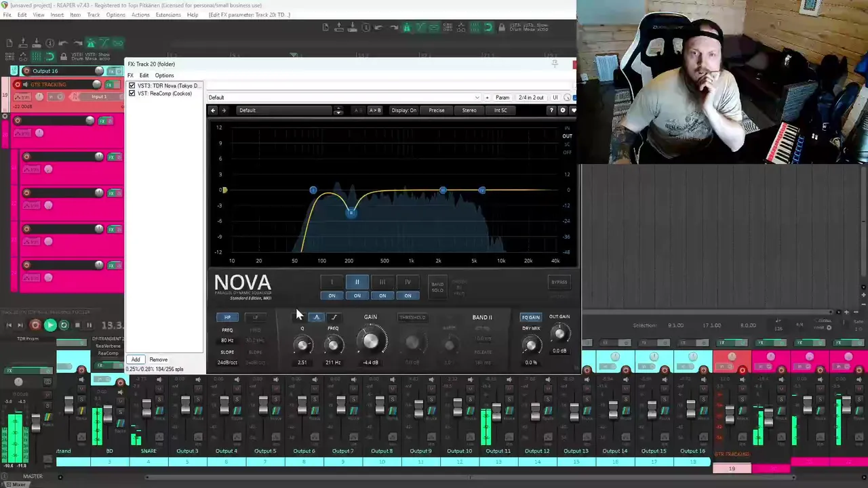868x488 pixels.
Task: Arm Output 16 track for recording
Action: point(27,71)
